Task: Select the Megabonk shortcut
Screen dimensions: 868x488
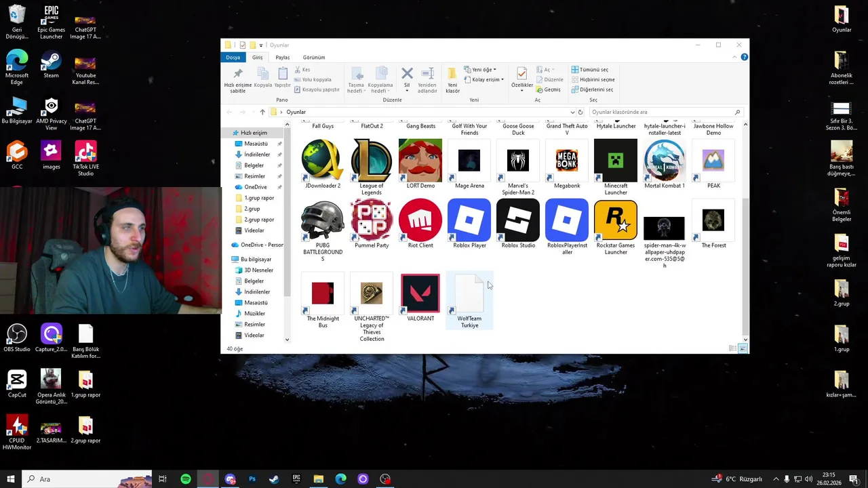Action: click(567, 165)
